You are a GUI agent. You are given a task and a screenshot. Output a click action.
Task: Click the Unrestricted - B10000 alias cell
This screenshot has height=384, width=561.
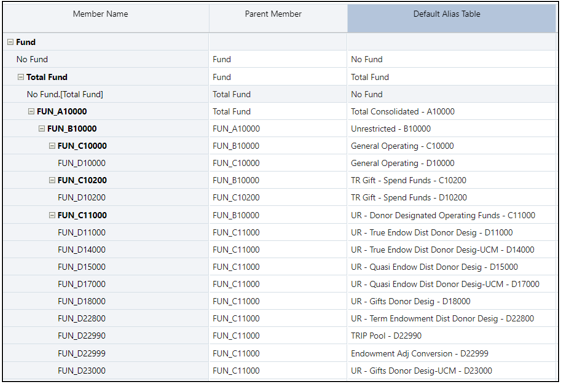point(452,129)
